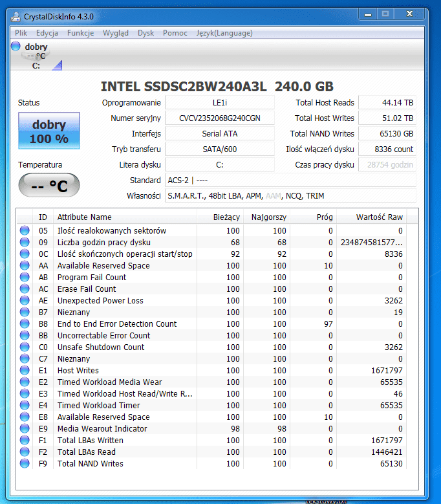Click status orb for AB Program Fail Count
Viewport: 441px width, 504px height.
tap(25, 277)
